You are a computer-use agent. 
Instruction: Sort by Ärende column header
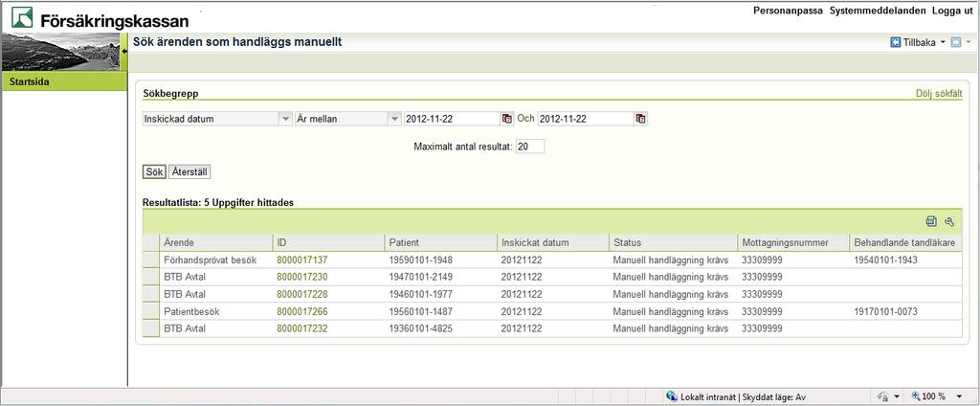(216, 242)
